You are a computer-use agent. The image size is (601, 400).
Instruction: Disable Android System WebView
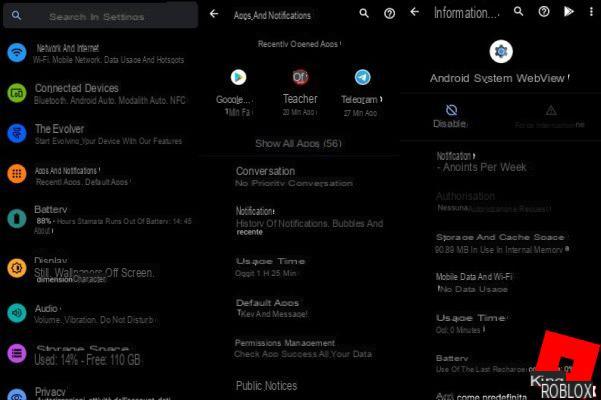click(450, 116)
